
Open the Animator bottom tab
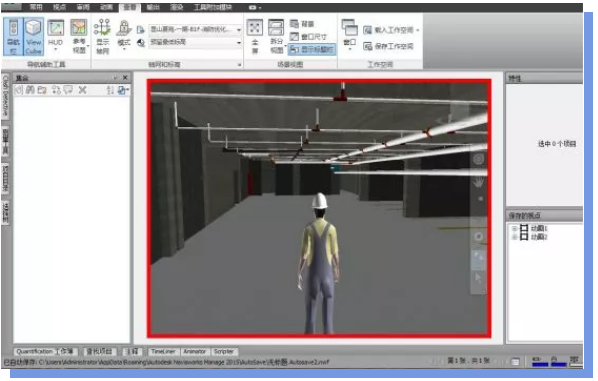pyautogui.click(x=195, y=352)
